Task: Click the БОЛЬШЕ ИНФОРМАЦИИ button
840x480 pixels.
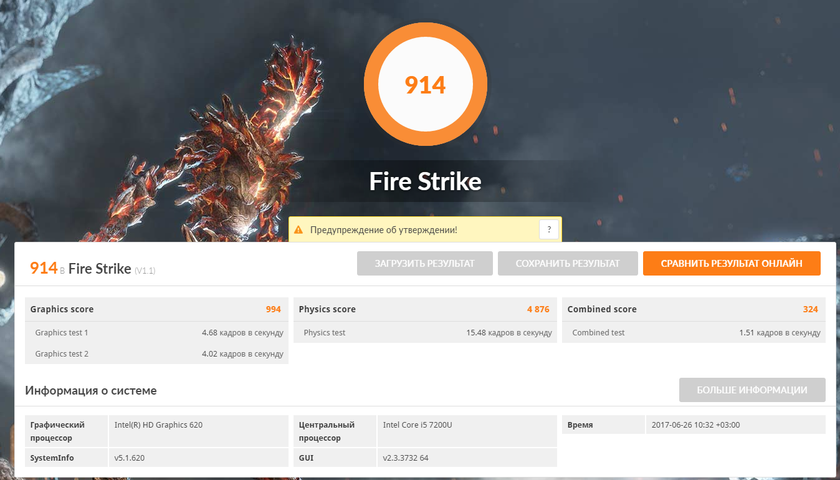Action: pyautogui.click(x=752, y=390)
